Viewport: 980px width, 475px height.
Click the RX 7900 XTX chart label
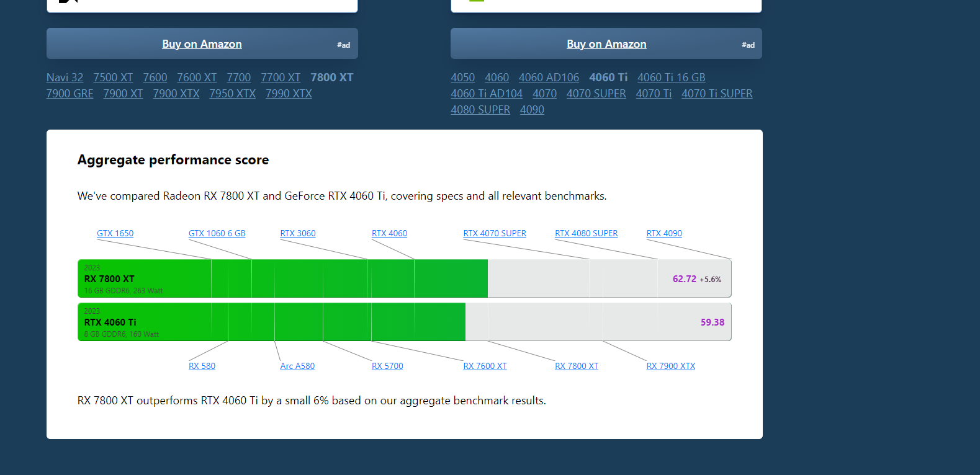click(x=671, y=366)
